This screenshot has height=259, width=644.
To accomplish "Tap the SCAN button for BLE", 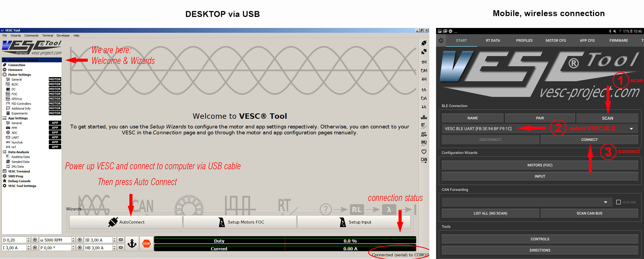I will pos(607,118).
